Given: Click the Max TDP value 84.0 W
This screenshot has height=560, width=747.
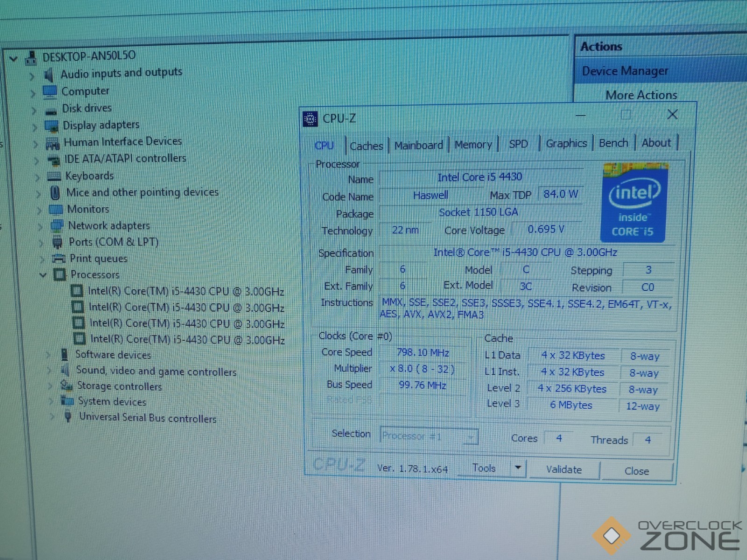Looking at the screenshot, I should point(561,194).
